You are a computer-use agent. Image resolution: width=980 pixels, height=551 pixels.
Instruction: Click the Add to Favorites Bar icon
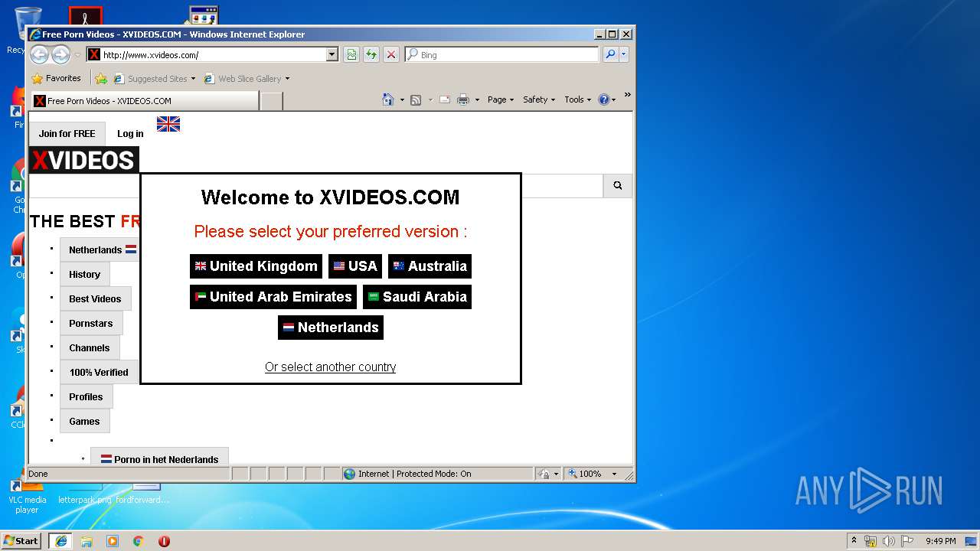tap(101, 78)
